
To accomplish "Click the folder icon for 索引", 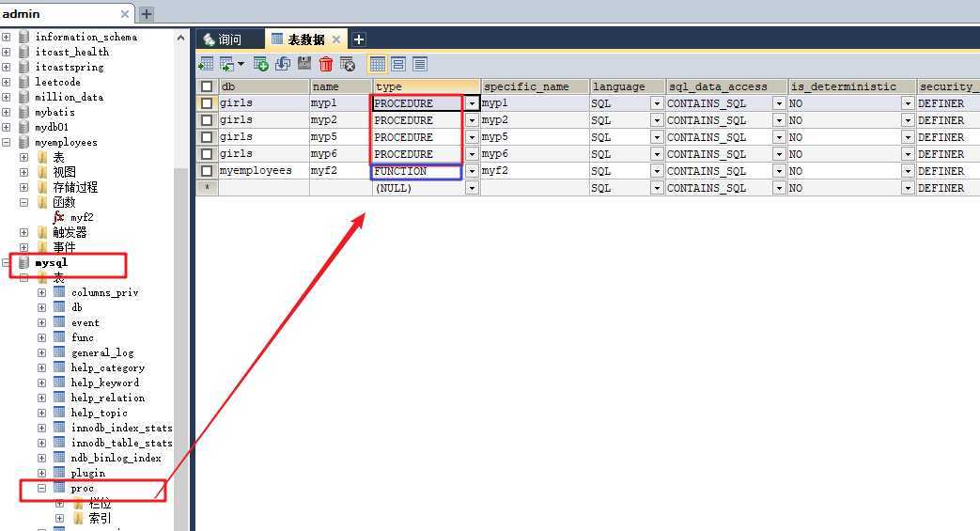I will pos(78,518).
